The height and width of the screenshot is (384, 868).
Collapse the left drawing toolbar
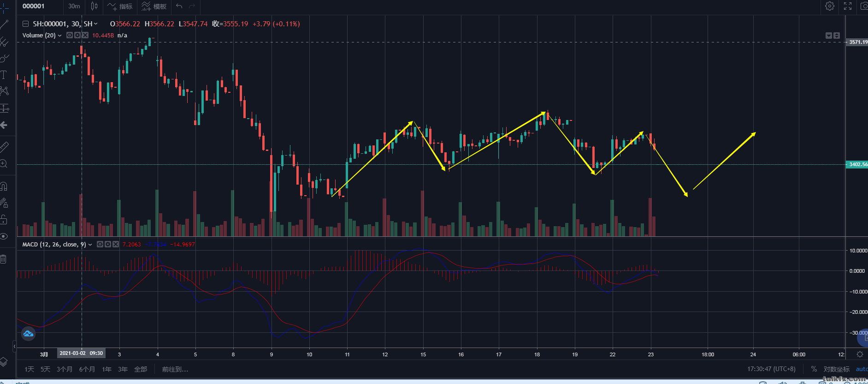point(14,346)
